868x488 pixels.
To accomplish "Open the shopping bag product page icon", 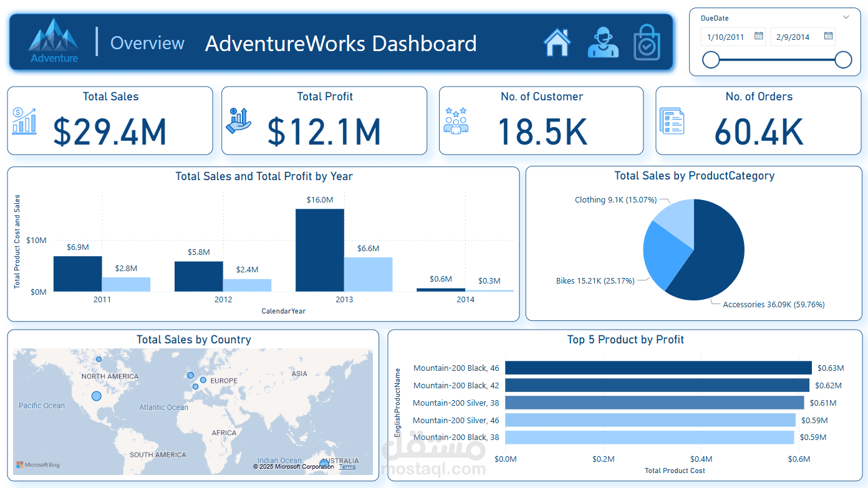I will pyautogui.click(x=647, y=42).
